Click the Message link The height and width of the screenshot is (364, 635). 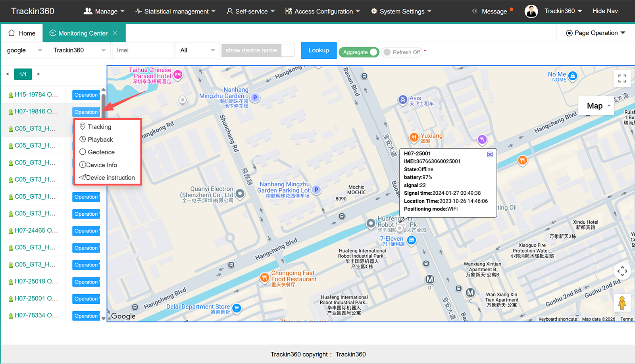pyautogui.click(x=494, y=11)
